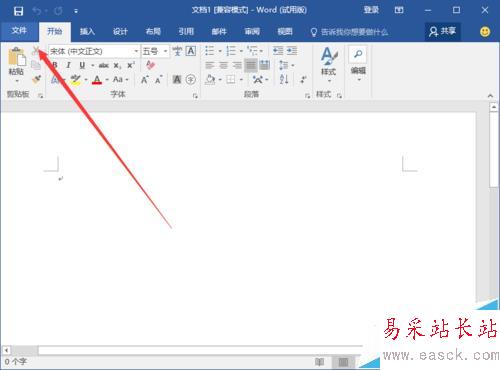Open the font group dialog launcher

click(195, 96)
